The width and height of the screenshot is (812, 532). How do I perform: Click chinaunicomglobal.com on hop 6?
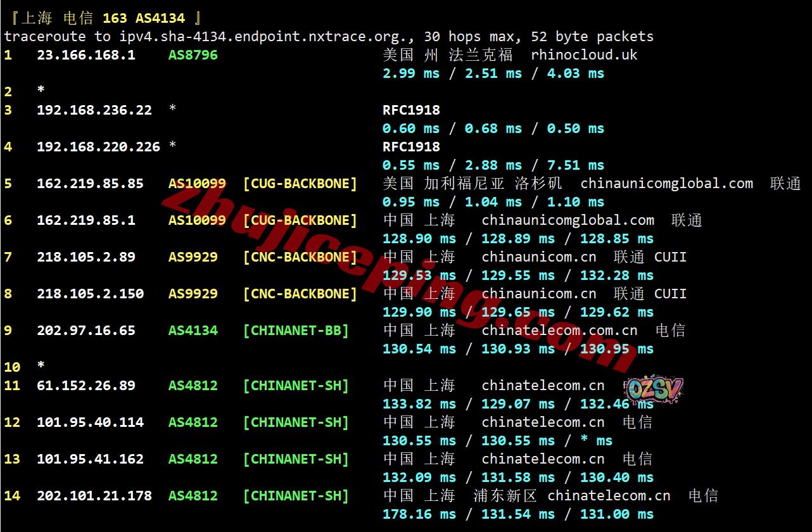click(568, 220)
